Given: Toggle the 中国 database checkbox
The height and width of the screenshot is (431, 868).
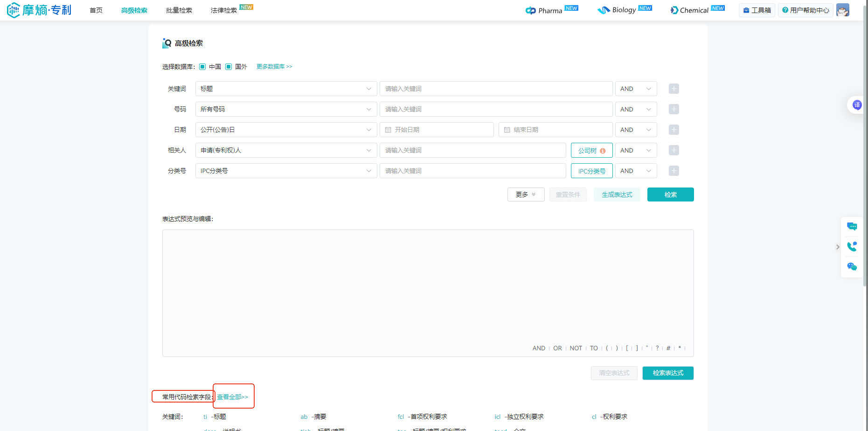Looking at the screenshot, I should pos(202,67).
